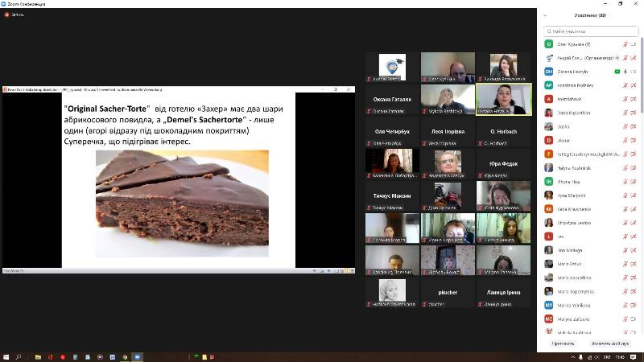Select the Dasha participant row
The image size is (644, 362).
pyautogui.click(x=591, y=126)
